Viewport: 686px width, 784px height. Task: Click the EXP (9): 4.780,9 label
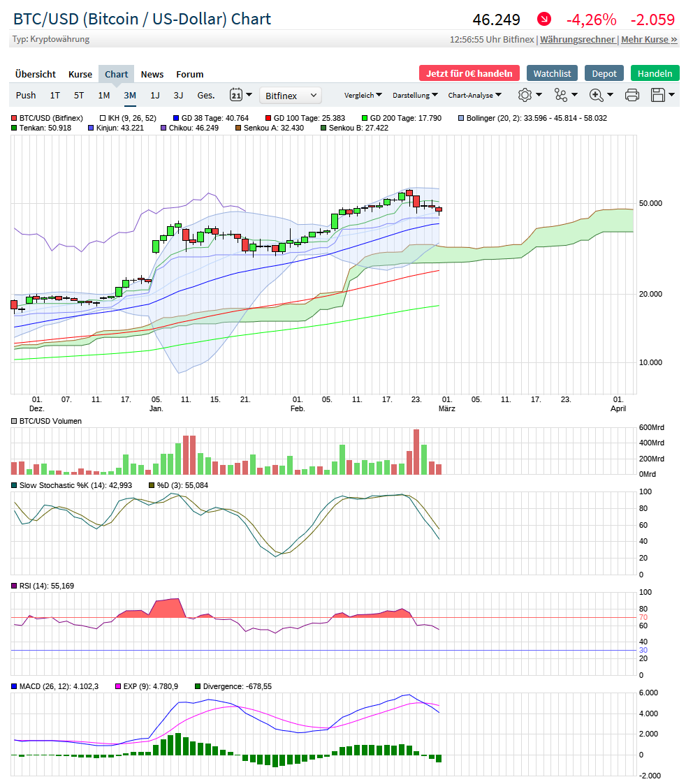(147, 686)
